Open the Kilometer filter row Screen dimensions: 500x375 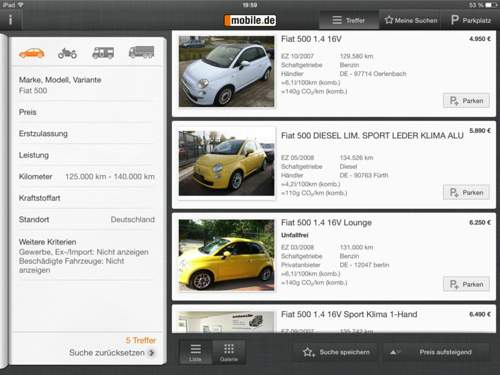(x=87, y=176)
